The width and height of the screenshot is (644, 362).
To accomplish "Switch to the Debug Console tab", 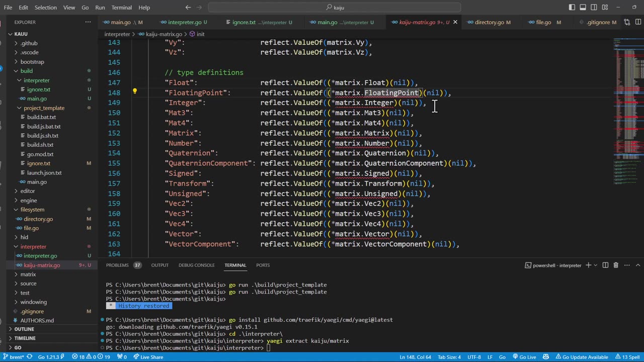I will tap(196, 265).
